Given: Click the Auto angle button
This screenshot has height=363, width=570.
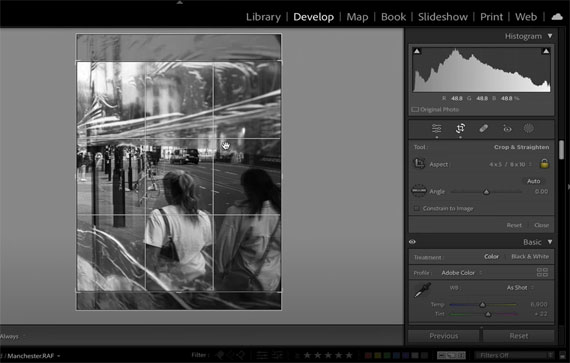Looking at the screenshot, I should click(x=533, y=181).
